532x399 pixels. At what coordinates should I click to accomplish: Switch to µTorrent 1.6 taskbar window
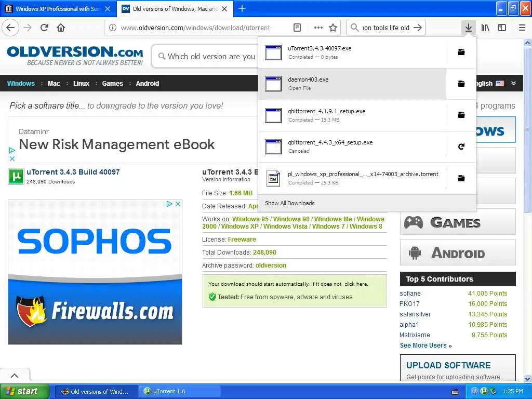pos(179,391)
